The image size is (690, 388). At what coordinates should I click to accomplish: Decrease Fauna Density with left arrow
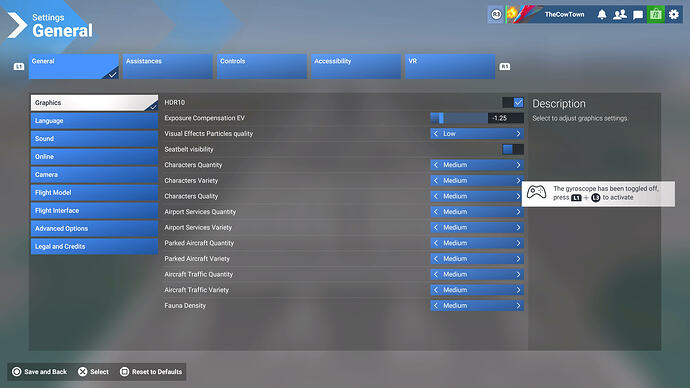point(436,305)
